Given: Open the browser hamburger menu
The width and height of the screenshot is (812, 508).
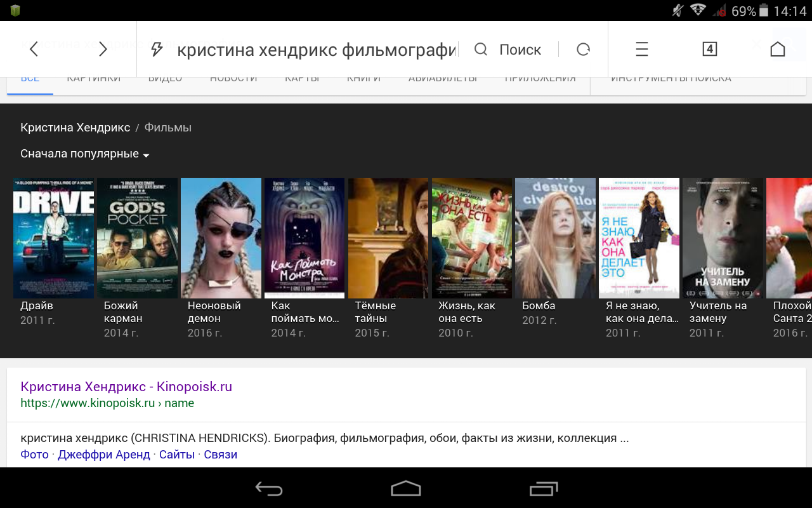Looking at the screenshot, I should [642, 49].
